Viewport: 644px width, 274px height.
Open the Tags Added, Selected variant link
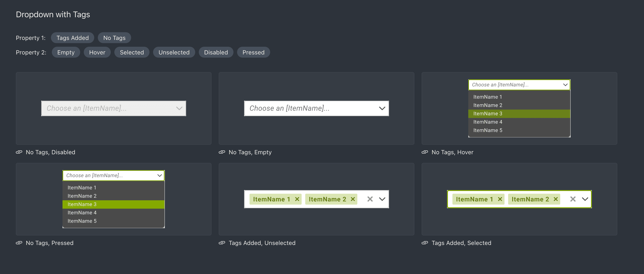[461, 243]
